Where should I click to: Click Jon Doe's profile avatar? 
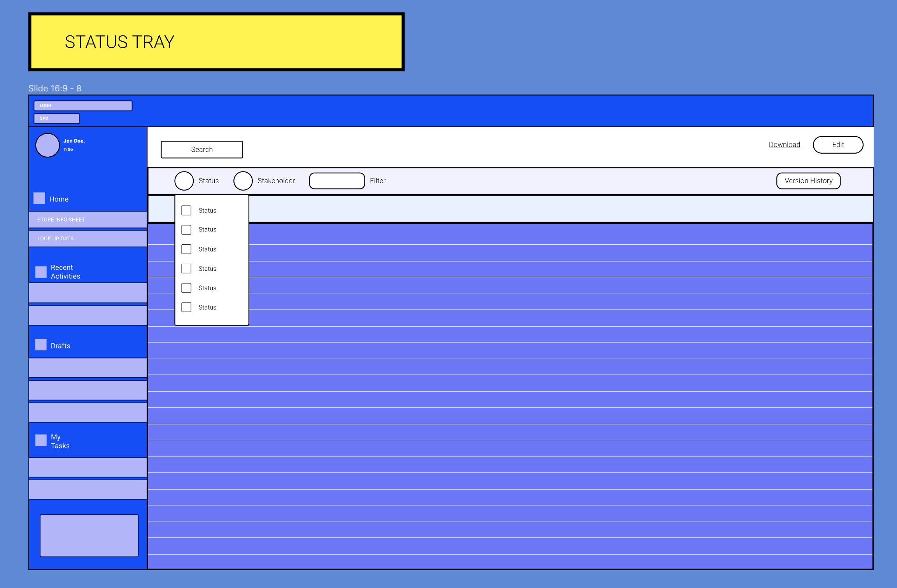pos(47,145)
